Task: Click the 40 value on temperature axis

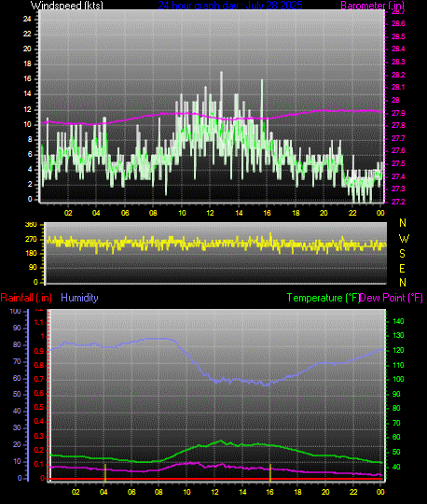Action: point(396,467)
